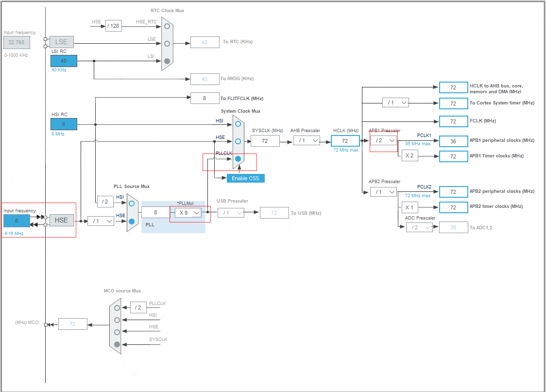The width and height of the screenshot is (546, 392).
Task: Click the LSE input frequency field showing 32.768
Action: [x=16, y=42]
